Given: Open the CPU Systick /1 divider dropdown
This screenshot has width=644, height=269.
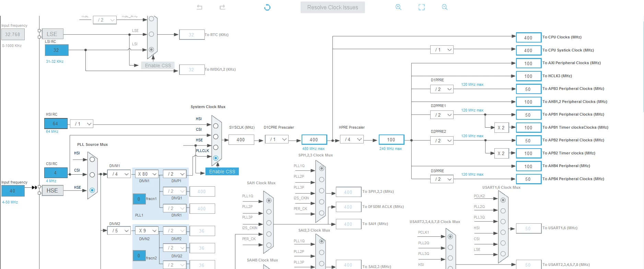Looking at the screenshot, I should 442,50.
